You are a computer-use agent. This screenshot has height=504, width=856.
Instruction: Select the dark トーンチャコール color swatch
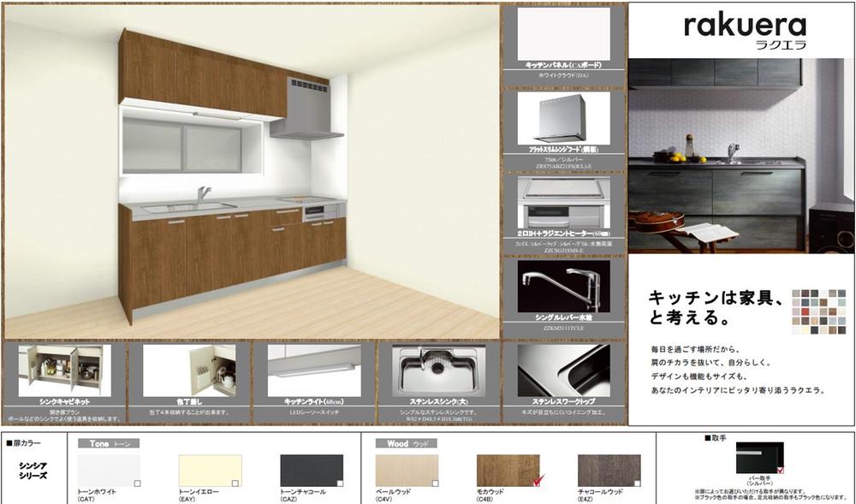click(312, 471)
